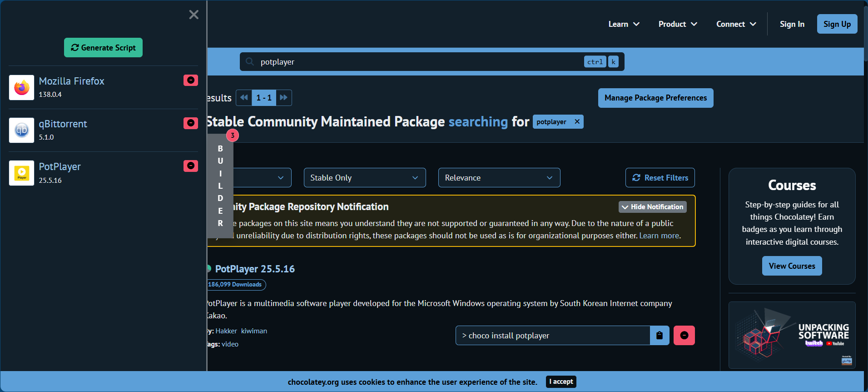The image size is (868, 392).
Task: Remove PotPlayer from builder list
Action: [191, 166]
